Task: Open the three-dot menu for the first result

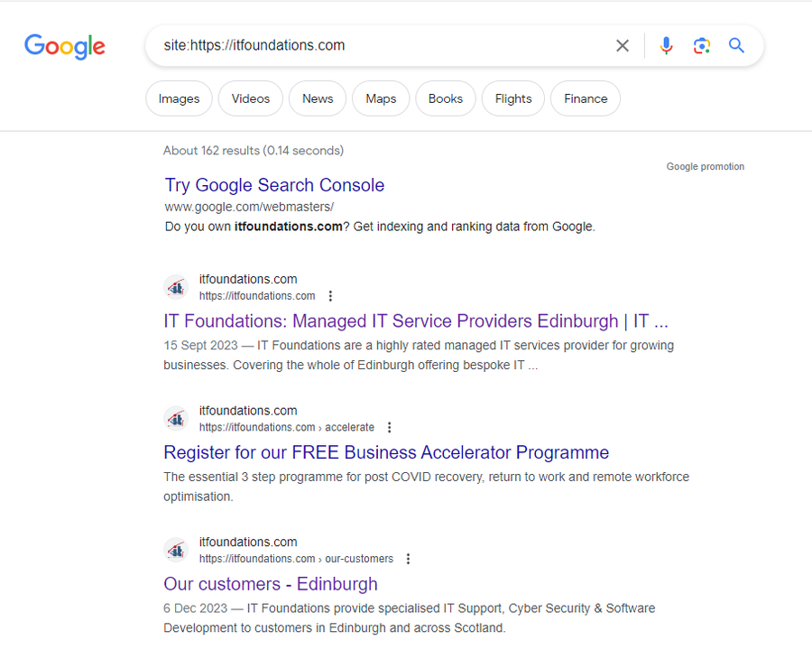Action: coord(330,295)
